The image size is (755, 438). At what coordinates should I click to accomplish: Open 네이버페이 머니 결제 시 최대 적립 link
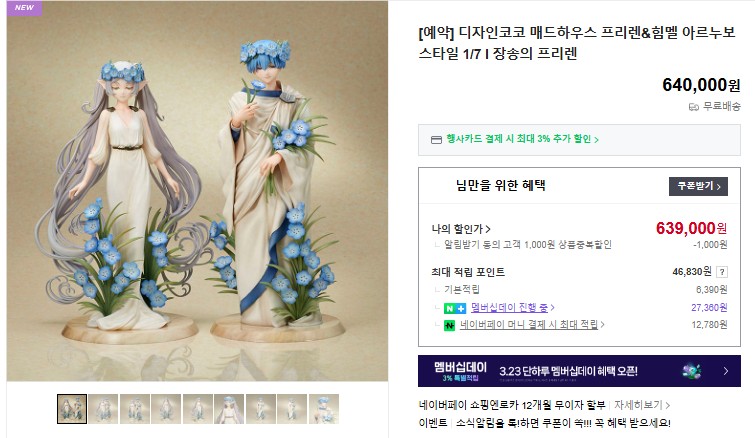coord(532,324)
